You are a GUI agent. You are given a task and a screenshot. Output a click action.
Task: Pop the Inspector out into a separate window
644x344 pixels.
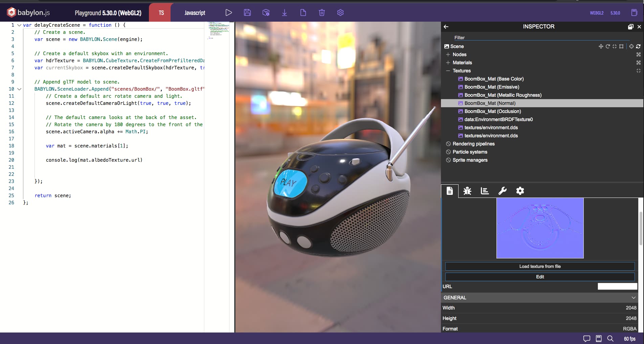[x=630, y=27]
